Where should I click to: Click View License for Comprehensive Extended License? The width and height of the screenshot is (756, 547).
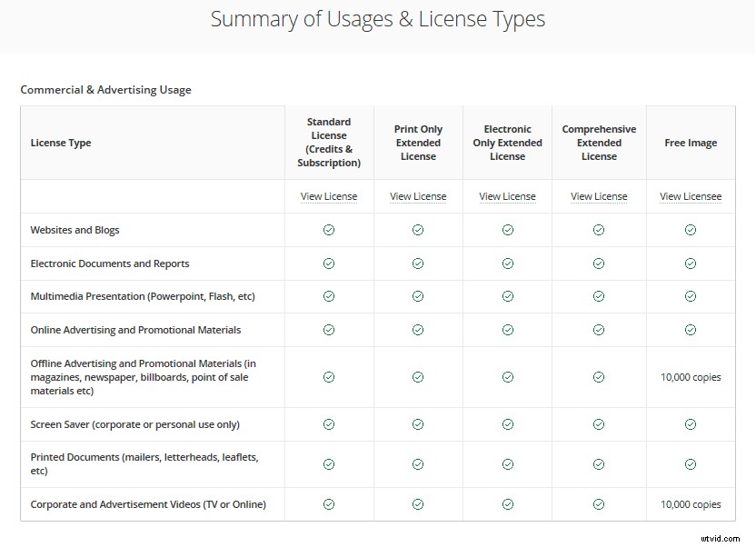coord(599,196)
